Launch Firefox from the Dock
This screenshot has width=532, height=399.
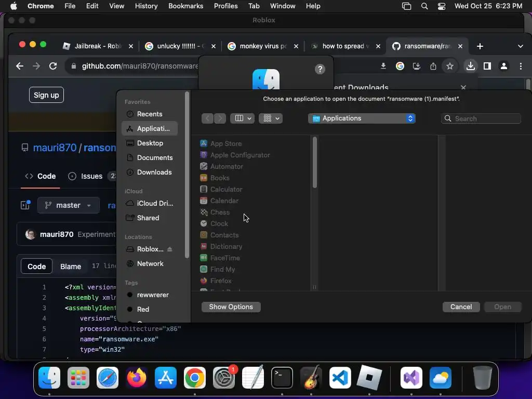pos(137,377)
